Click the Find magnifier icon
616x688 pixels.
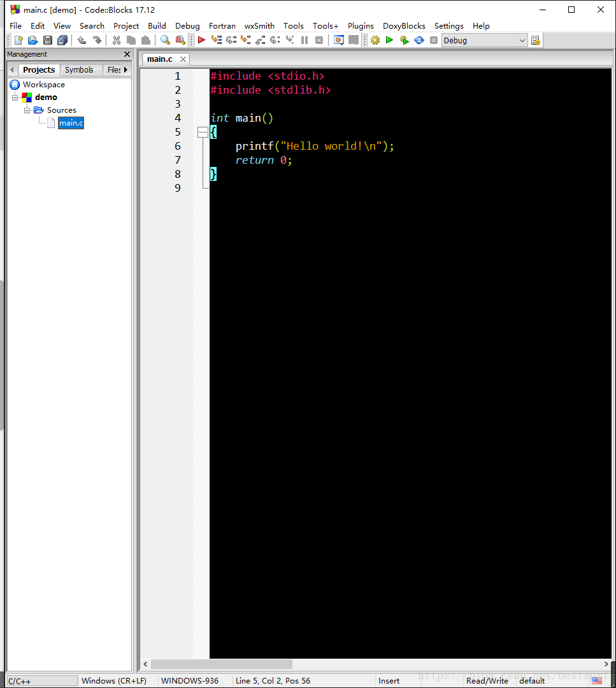click(x=165, y=40)
